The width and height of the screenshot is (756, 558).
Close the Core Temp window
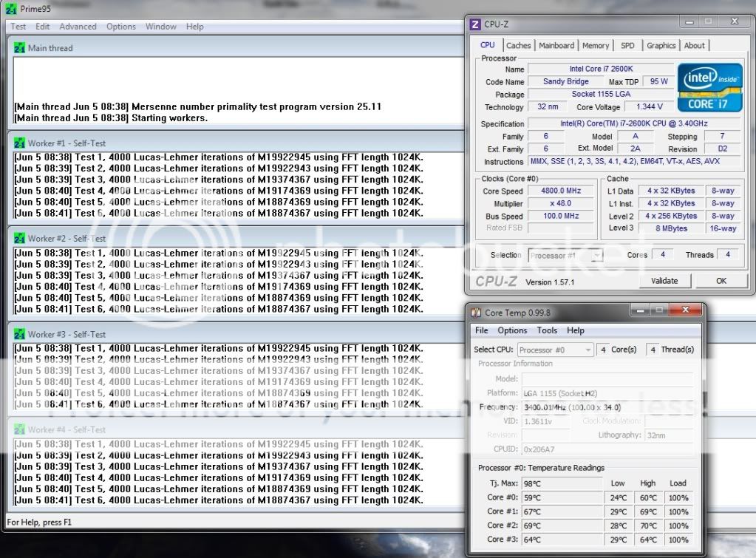[687, 311]
